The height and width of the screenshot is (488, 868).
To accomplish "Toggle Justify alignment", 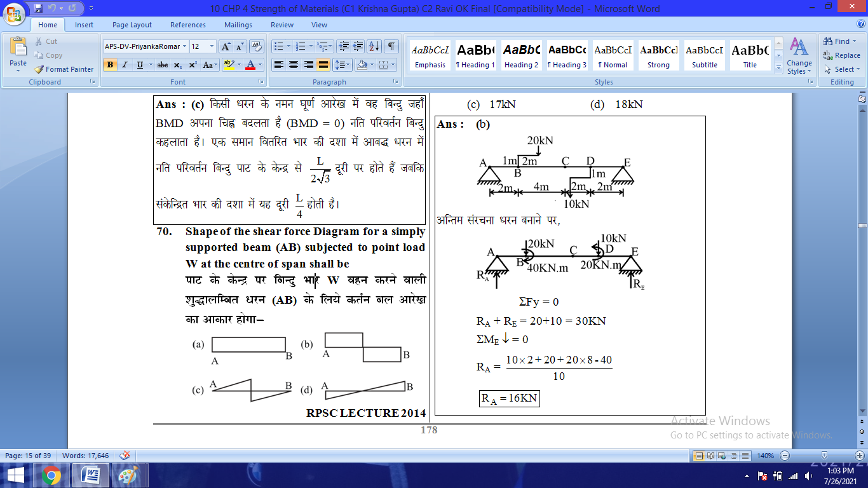I will coord(323,65).
